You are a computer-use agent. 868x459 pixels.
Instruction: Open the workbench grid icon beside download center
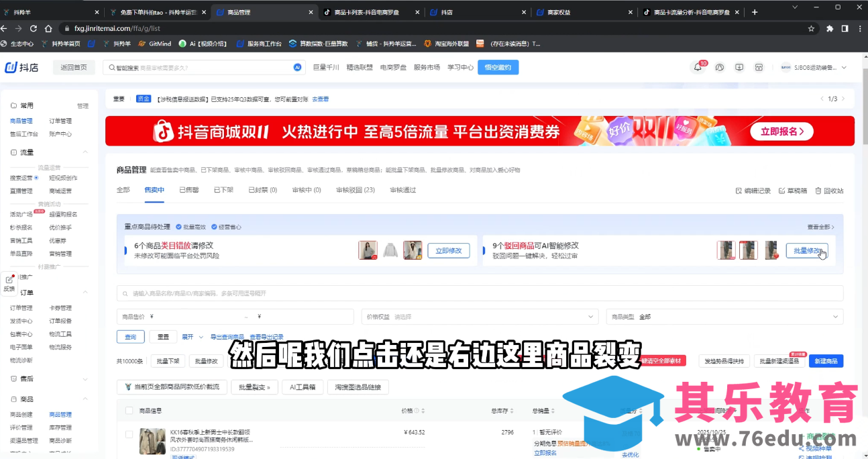(x=759, y=67)
